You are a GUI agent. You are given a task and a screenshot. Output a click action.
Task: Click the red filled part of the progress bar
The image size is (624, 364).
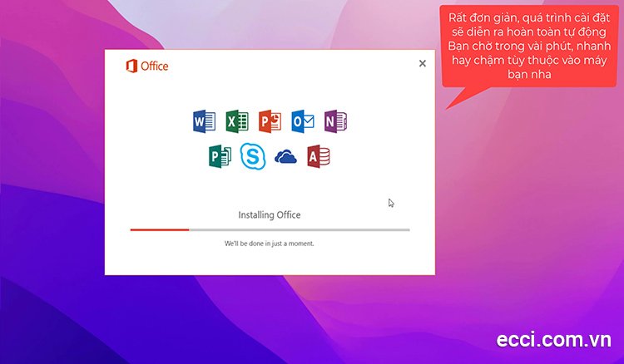point(159,229)
